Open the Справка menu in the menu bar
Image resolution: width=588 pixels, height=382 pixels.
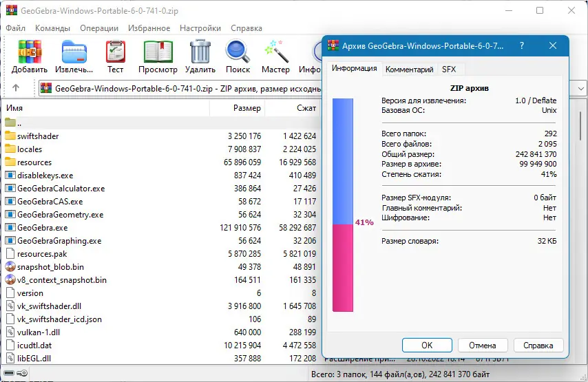point(246,28)
